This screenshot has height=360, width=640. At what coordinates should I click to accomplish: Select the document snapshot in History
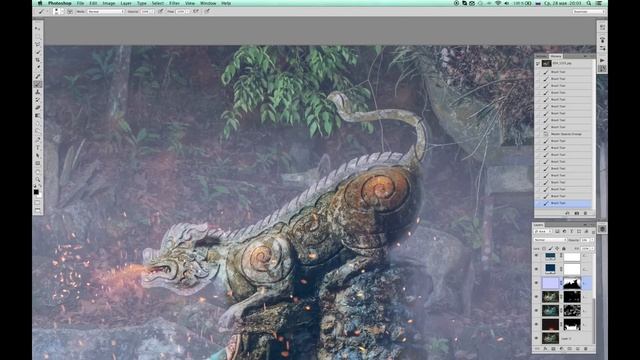(x=564, y=63)
